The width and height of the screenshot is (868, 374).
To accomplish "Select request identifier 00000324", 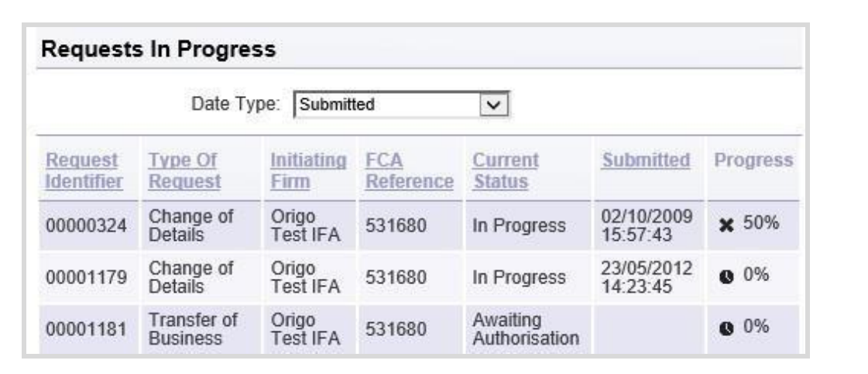I will (86, 226).
